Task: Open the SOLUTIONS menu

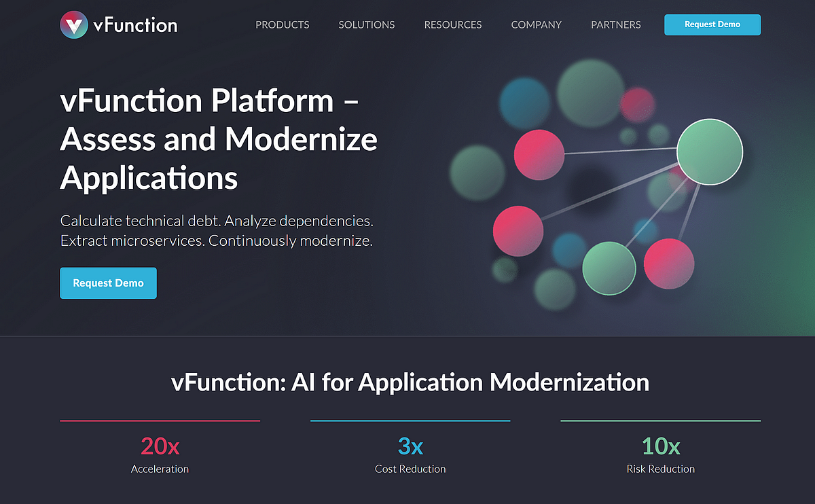Action: [x=366, y=24]
